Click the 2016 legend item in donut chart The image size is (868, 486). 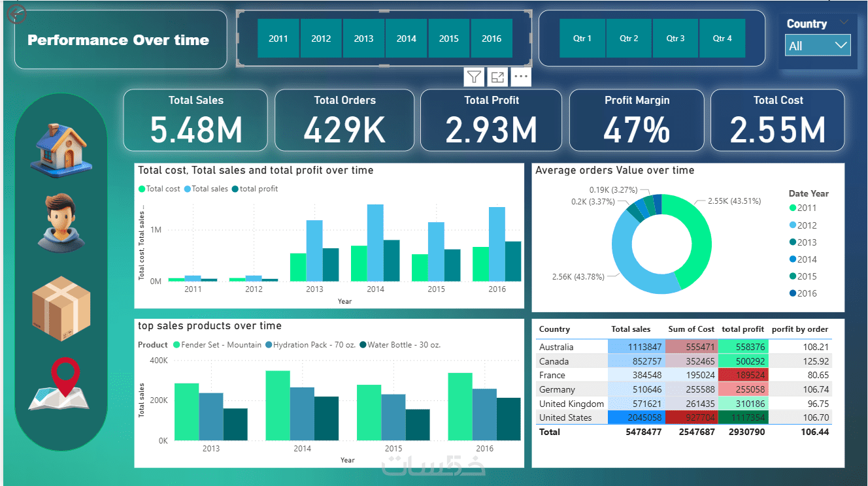pos(803,293)
